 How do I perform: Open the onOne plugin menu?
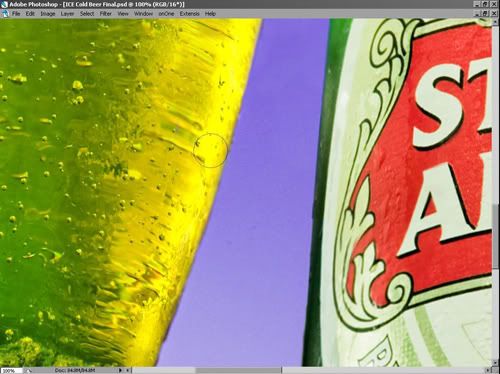(166, 14)
